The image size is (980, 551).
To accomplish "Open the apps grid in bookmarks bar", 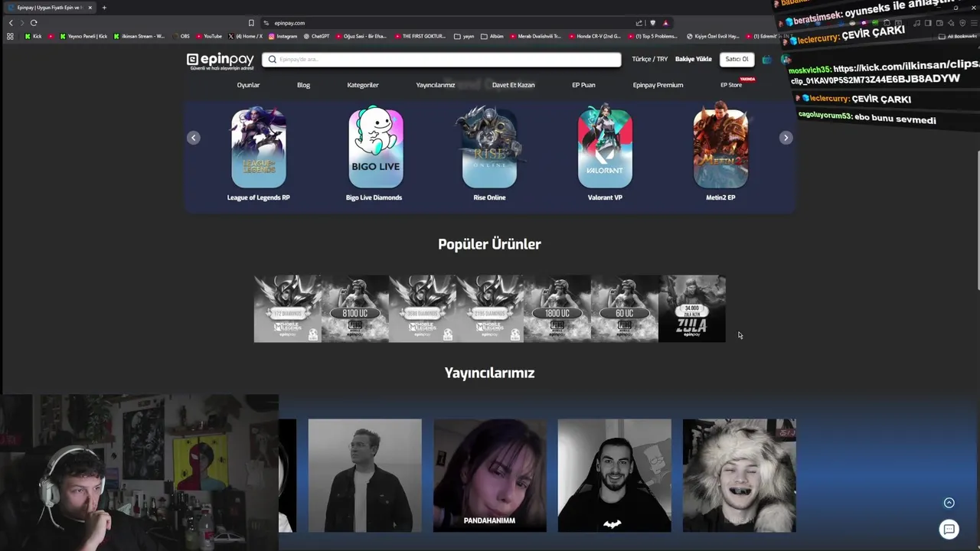I will (x=10, y=36).
